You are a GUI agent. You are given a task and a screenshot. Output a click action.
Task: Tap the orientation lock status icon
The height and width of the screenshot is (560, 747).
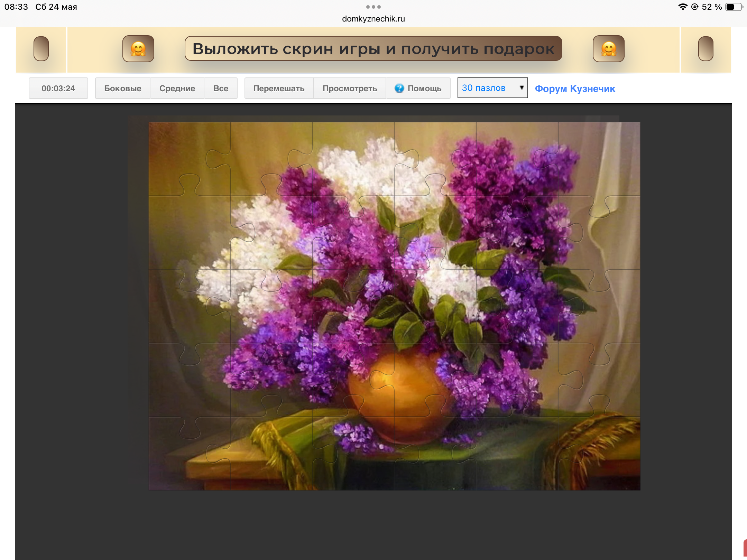(x=694, y=7)
